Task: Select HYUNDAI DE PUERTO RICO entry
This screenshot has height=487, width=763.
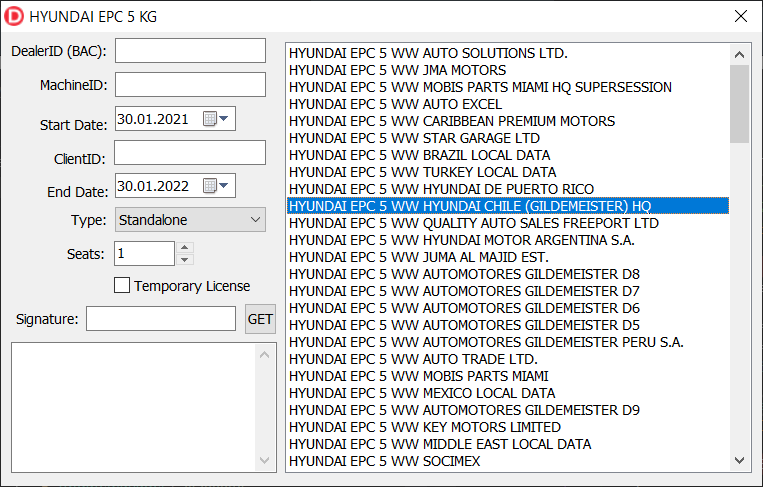Action: (508, 189)
